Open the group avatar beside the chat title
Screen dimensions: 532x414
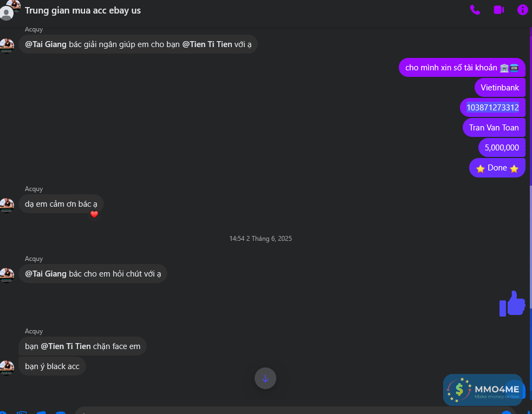tap(9, 9)
